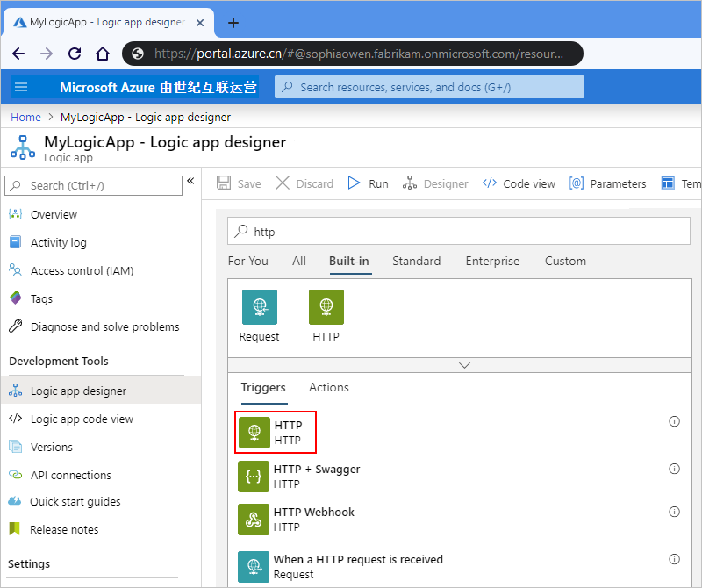Select the Built-in tab

click(x=349, y=261)
